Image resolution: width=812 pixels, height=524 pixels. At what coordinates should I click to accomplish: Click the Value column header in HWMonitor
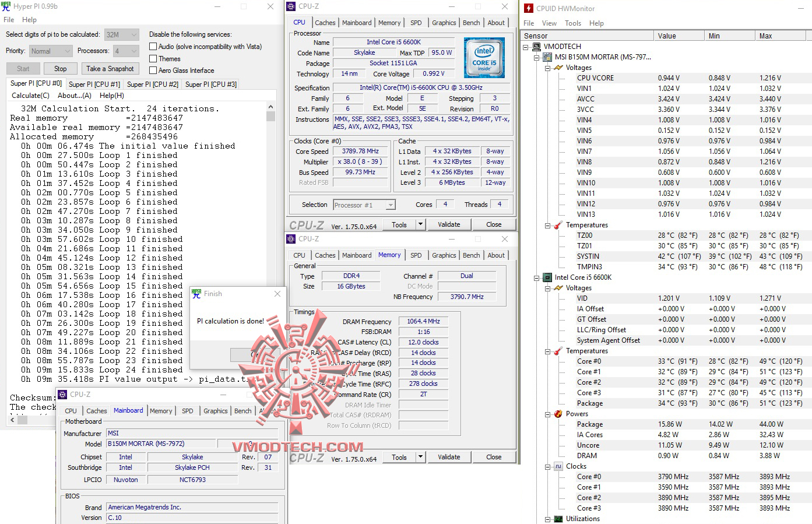pos(679,36)
